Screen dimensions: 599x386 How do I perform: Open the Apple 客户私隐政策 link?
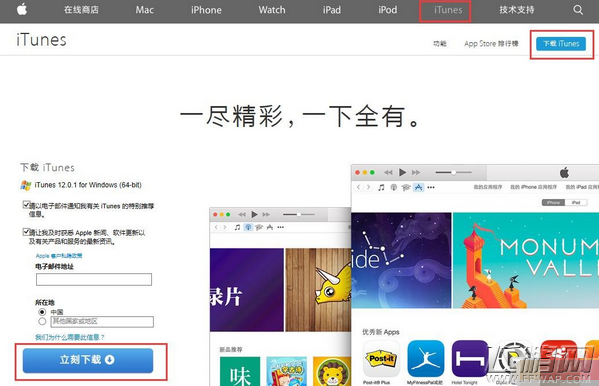(59, 256)
